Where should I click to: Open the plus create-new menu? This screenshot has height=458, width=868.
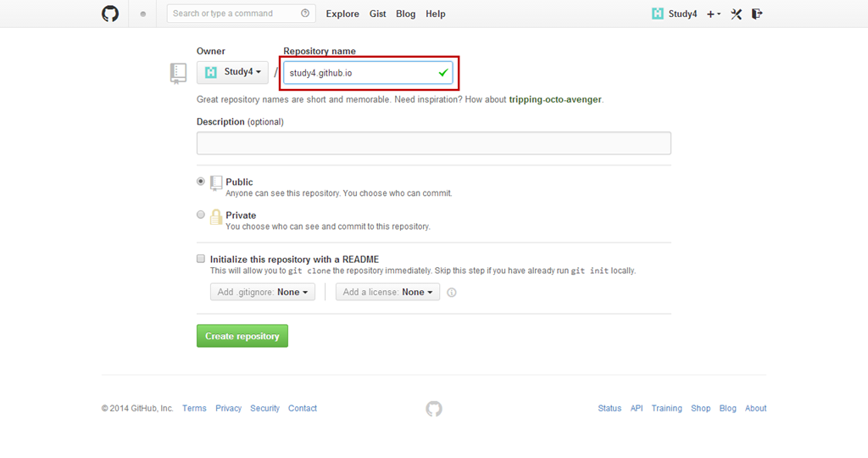click(x=714, y=14)
